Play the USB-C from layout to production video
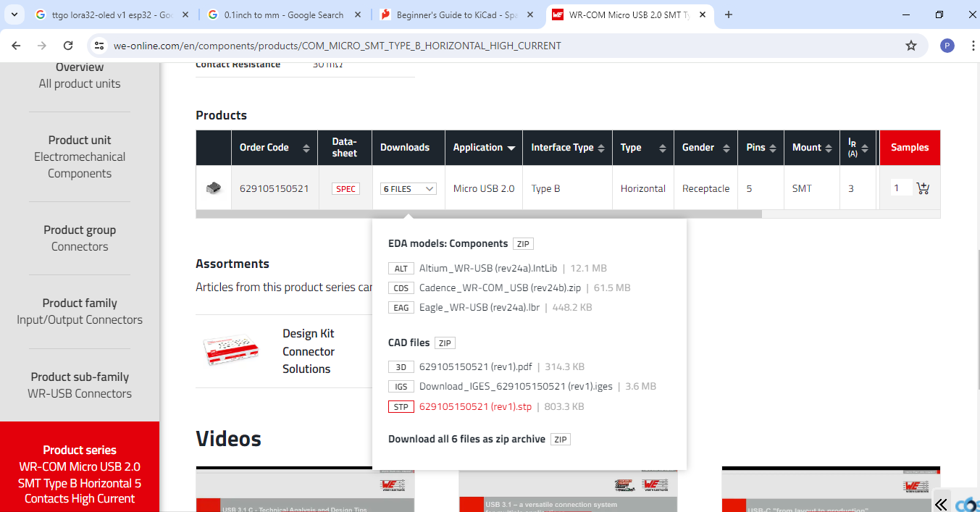Image resolution: width=980 pixels, height=512 pixels. [x=831, y=490]
